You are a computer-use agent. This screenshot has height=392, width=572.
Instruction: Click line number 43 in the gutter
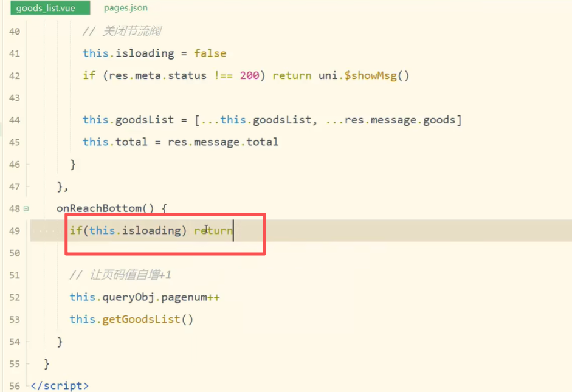point(15,98)
